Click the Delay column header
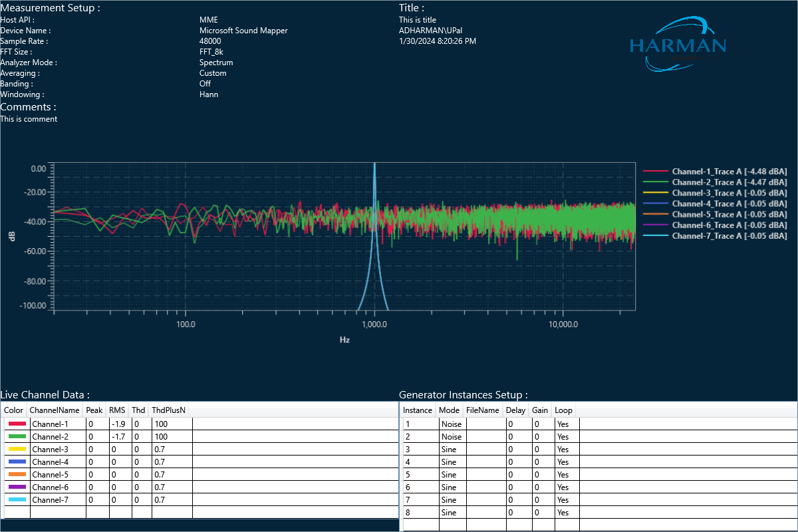Viewport: 798px width, 532px height. point(515,410)
